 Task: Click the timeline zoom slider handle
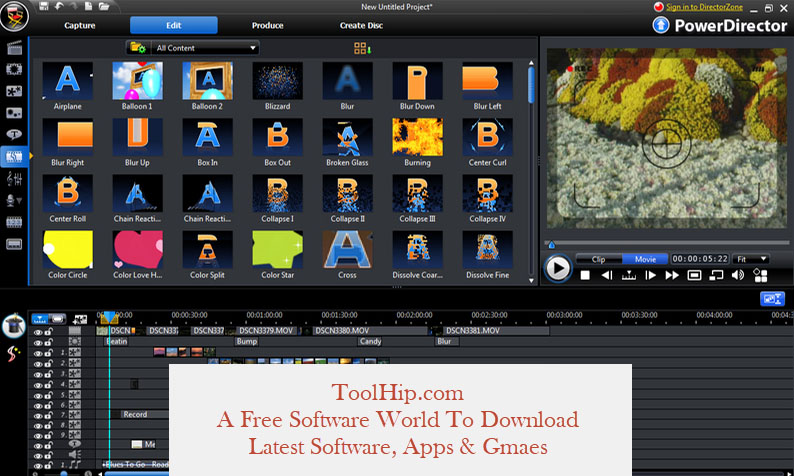click(x=64, y=473)
